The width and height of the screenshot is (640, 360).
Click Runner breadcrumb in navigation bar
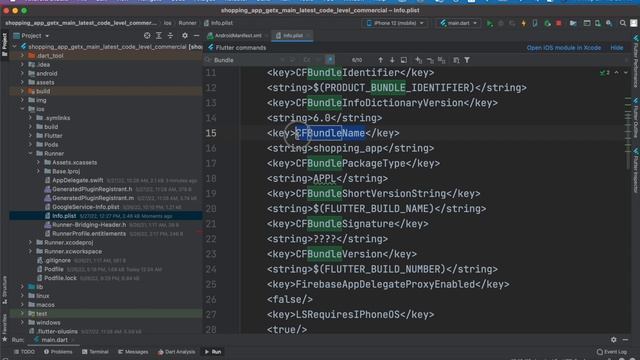tap(187, 23)
